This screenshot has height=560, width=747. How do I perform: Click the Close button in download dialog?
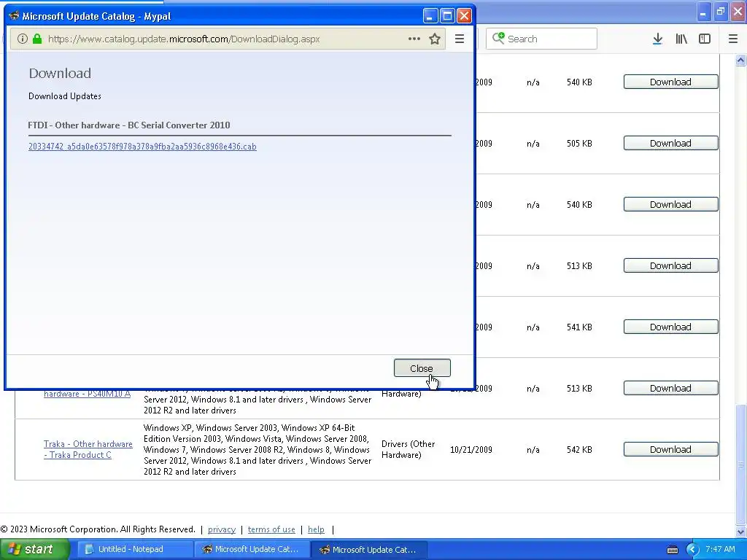pyautogui.click(x=422, y=368)
